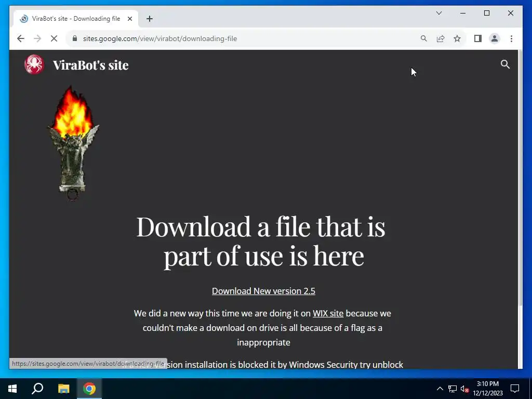The width and height of the screenshot is (532, 399).
Task: Click the back navigation arrow in Chrome
Action: point(21,38)
